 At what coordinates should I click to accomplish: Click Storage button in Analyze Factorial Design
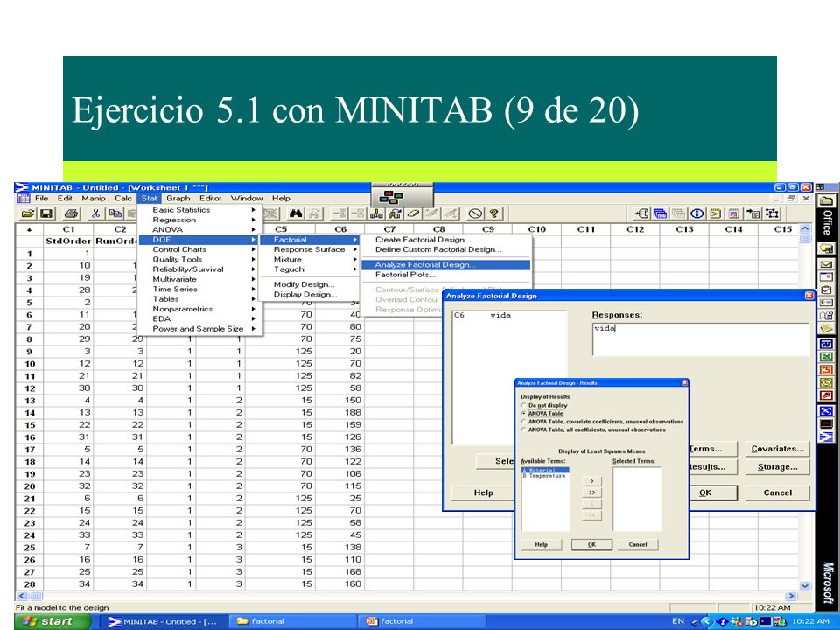tap(777, 467)
